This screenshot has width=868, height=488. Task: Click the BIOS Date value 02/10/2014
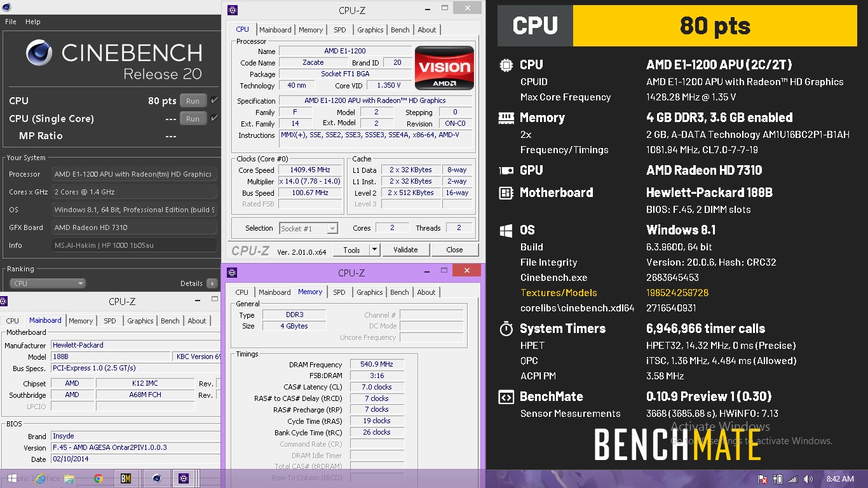point(135,459)
